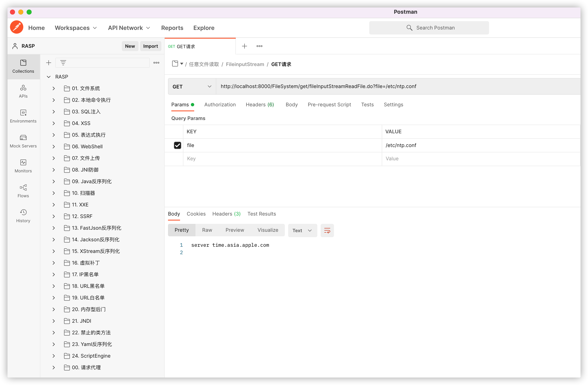Uncheck the file query param checkbox
588x385 pixels.
[177, 145]
